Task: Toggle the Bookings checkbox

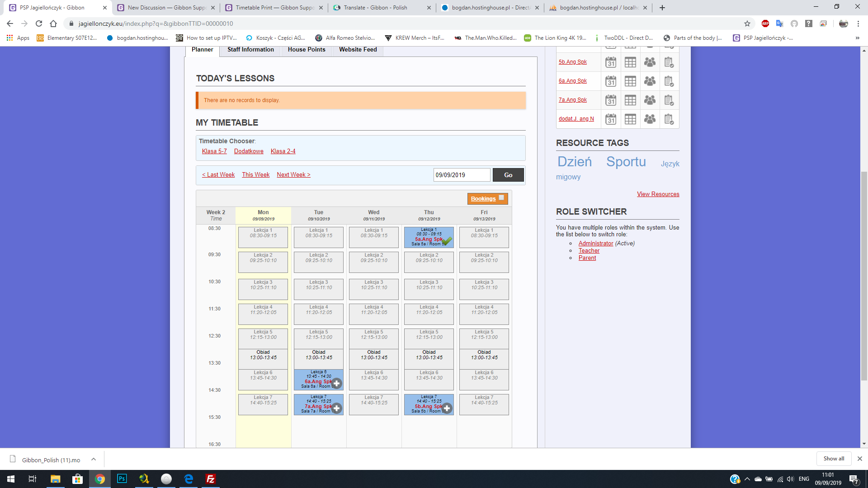Action: click(501, 198)
